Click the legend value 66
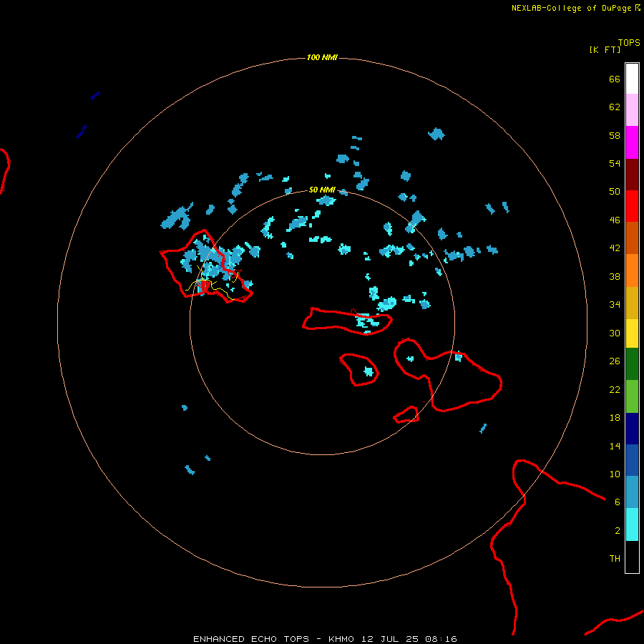This screenshot has width=644, height=644. point(615,79)
